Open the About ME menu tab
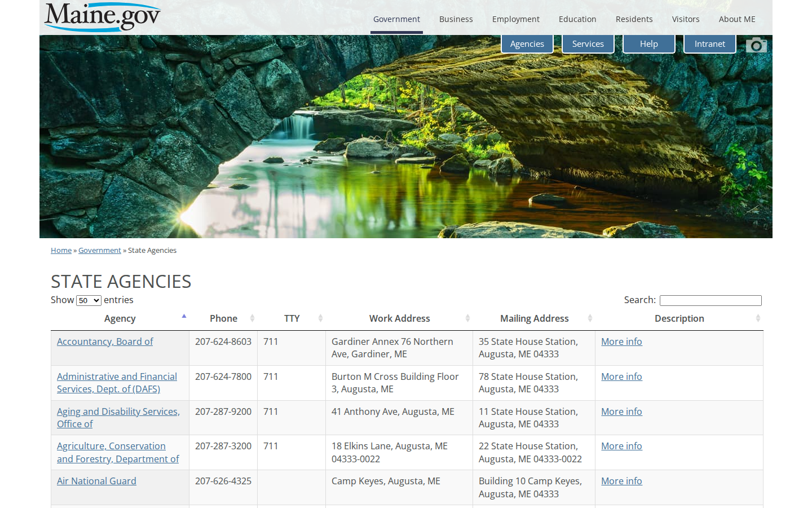Screen dimensions: 812x508 point(737,19)
